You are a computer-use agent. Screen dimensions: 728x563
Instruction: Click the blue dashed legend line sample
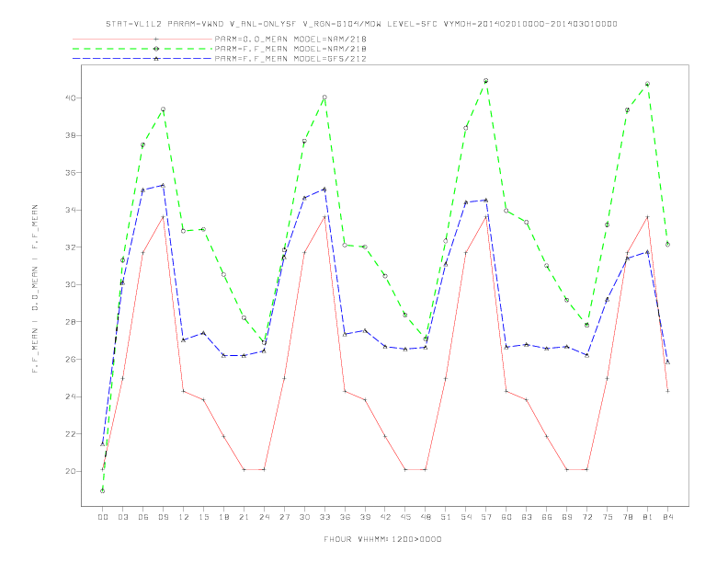tap(142, 59)
